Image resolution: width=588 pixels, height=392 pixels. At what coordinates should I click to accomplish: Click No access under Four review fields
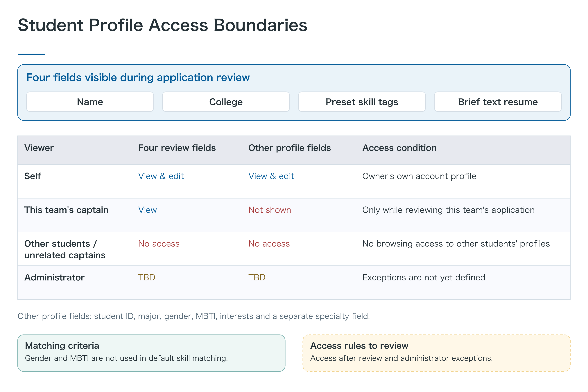(159, 244)
